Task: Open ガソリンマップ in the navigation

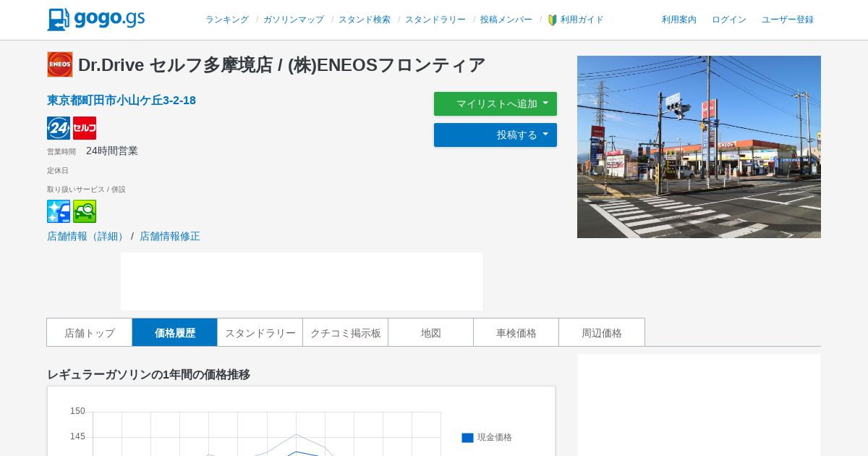Action: click(294, 20)
